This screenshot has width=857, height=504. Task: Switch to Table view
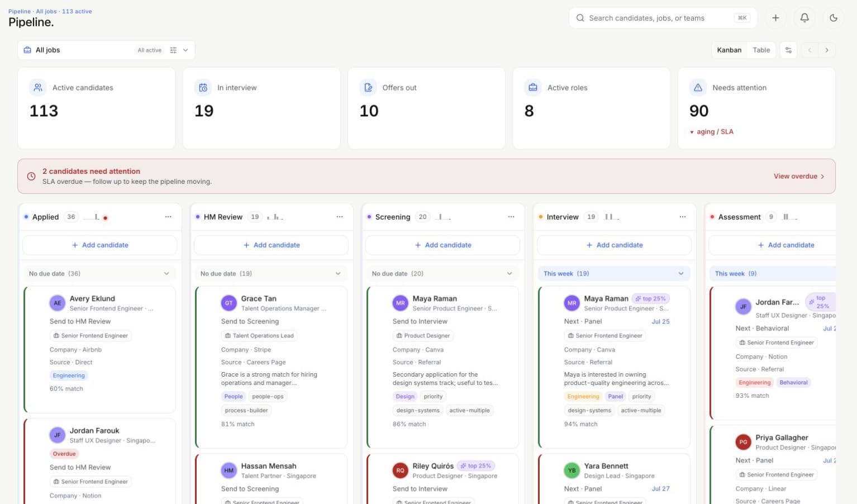point(761,50)
